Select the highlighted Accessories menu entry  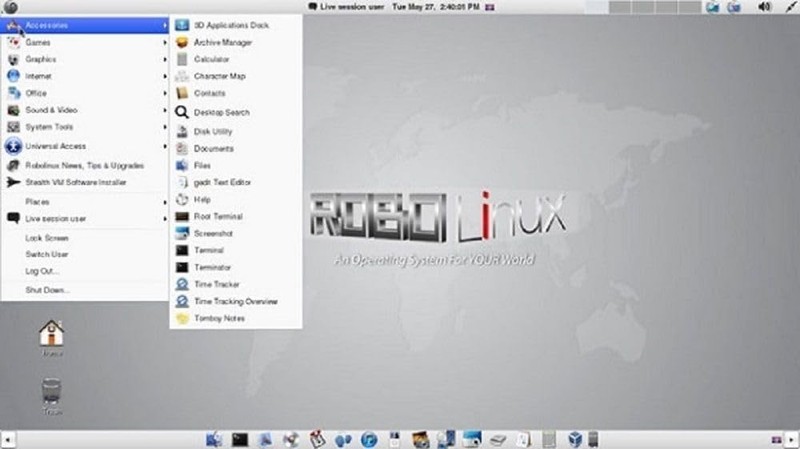pyautogui.click(x=86, y=25)
